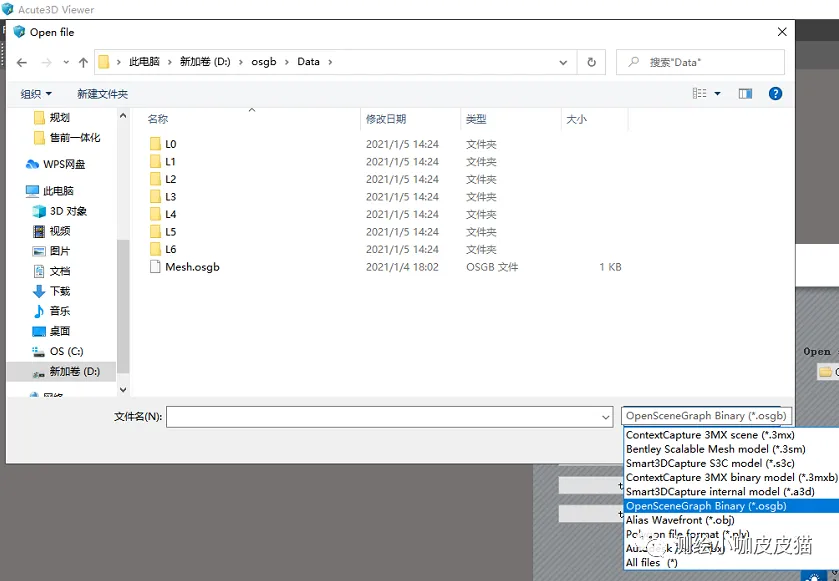This screenshot has width=839, height=581.
Task: Select the L4 folder
Action: pos(170,215)
